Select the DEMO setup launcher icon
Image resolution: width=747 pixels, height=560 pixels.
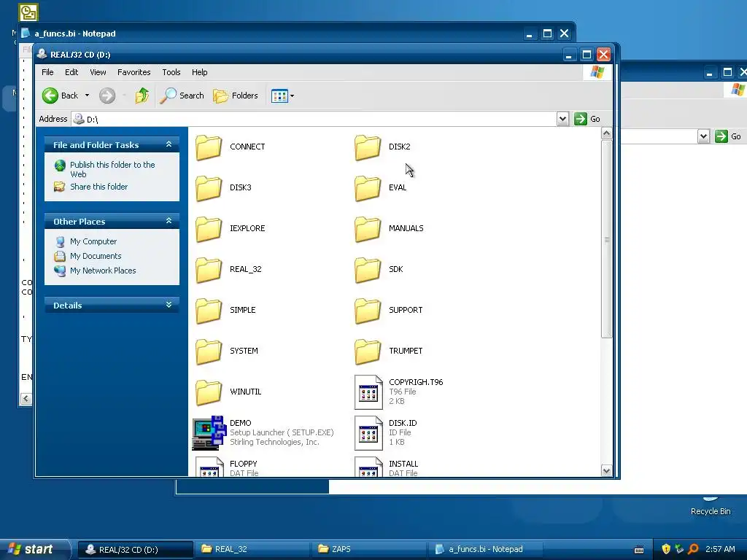click(209, 433)
